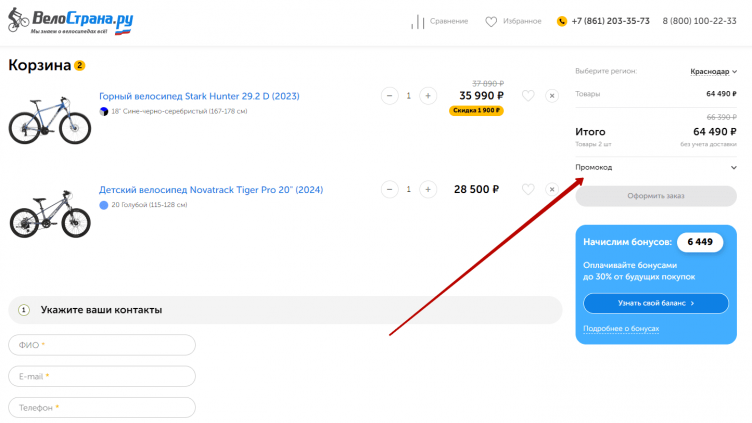Click the VeloStrana.ru logo
Viewport: 752px width, 423px height.
click(x=70, y=21)
